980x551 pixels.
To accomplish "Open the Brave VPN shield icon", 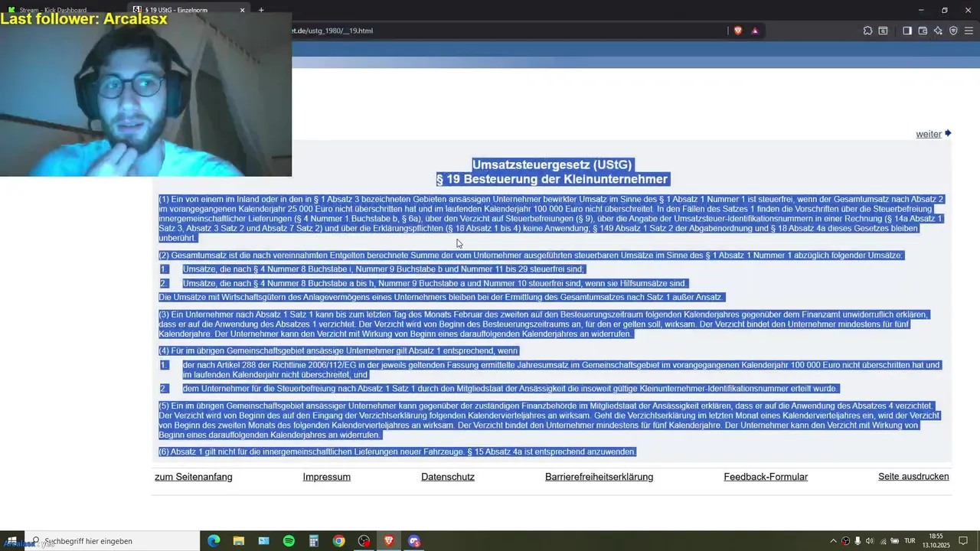I will tap(953, 31).
